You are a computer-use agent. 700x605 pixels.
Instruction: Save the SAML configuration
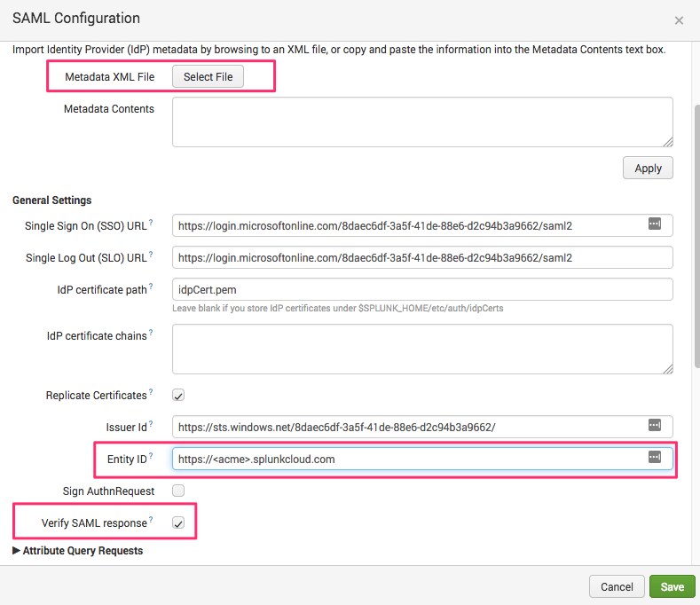click(672, 586)
